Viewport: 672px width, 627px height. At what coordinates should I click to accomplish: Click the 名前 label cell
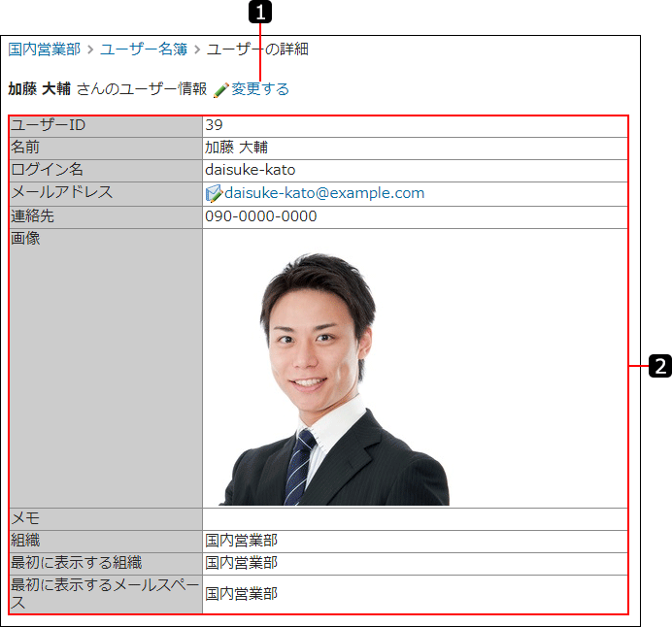[x=106, y=148]
